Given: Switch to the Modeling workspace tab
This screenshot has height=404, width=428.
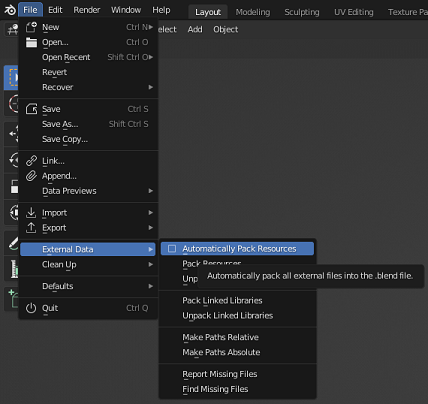Looking at the screenshot, I should click(x=253, y=12).
